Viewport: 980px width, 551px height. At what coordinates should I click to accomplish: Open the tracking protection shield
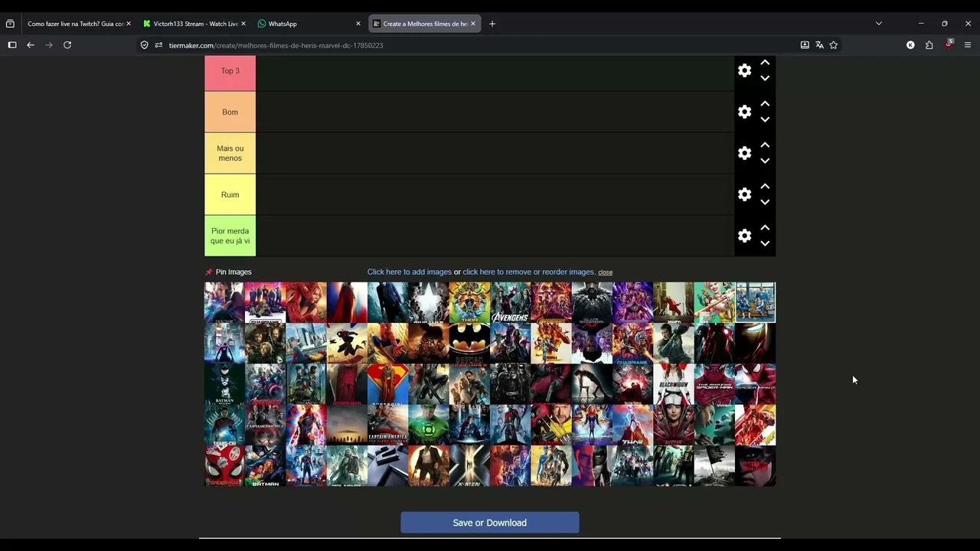pos(144,45)
